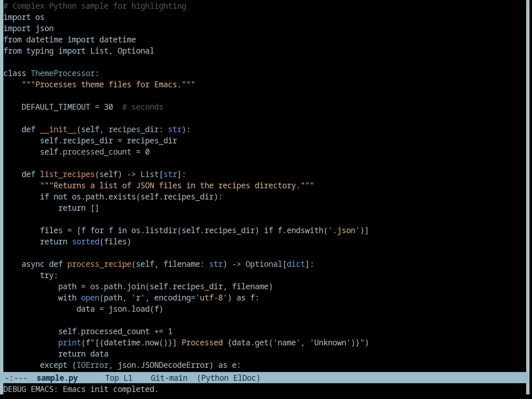This screenshot has width=532, height=399.
Task: Click 'self.processed_count += 1' line
Action: [115, 331]
